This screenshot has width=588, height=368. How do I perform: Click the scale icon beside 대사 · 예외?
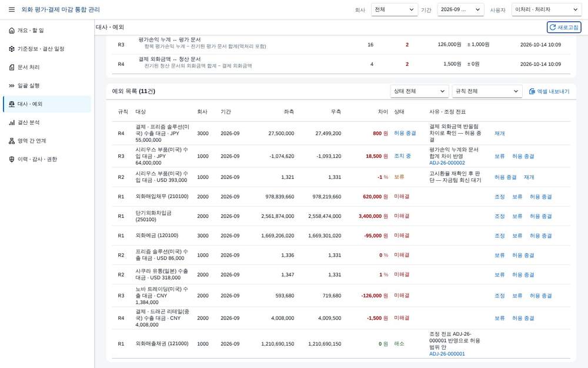point(12,104)
